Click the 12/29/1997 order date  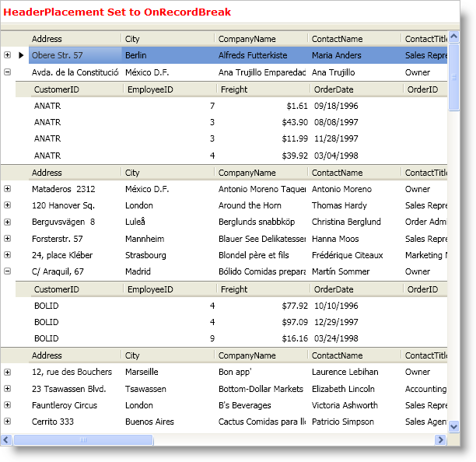coord(357,322)
